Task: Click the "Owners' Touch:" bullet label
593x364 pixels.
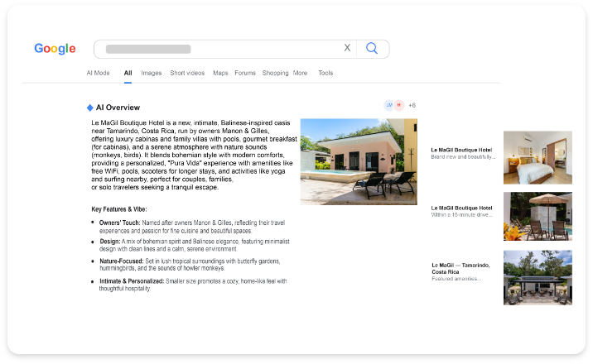Action: pos(119,223)
